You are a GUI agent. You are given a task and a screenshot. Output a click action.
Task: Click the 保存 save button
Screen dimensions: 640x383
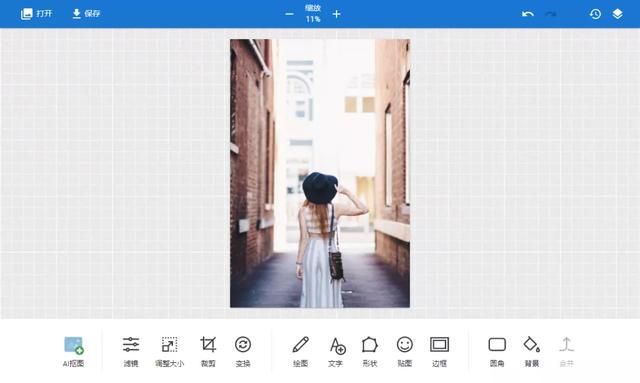(86, 14)
